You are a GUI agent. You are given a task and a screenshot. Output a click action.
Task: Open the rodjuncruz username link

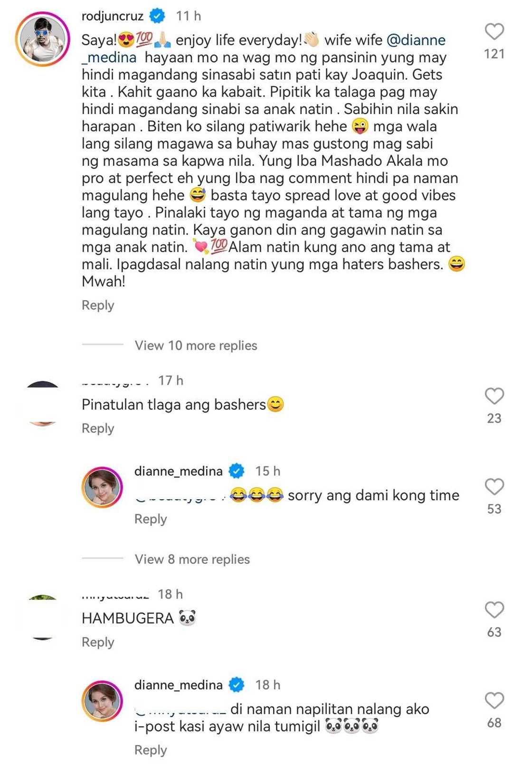pyautogui.click(x=113, y=16)
